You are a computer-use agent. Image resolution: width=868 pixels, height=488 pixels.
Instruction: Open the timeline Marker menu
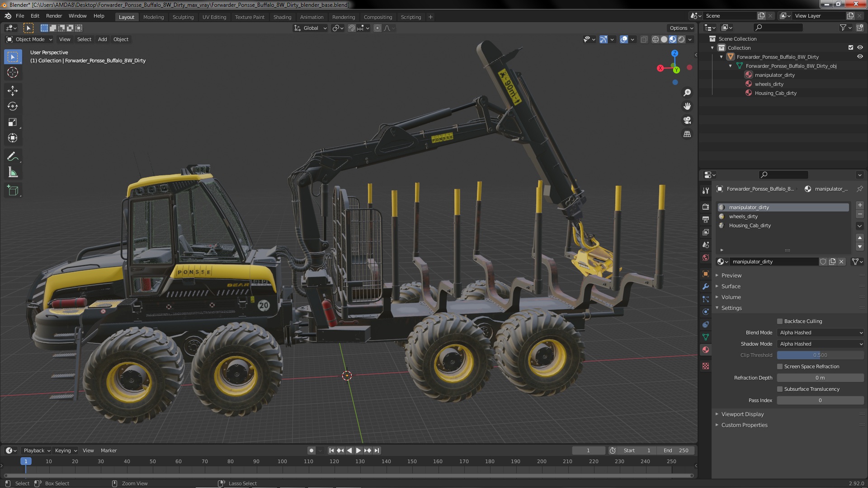(108, 450)
